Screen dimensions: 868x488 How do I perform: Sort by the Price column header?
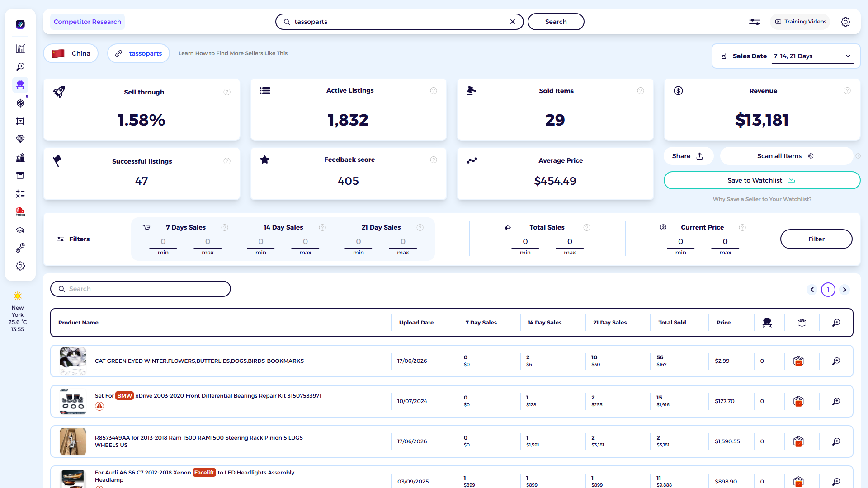tap(723, 323)
